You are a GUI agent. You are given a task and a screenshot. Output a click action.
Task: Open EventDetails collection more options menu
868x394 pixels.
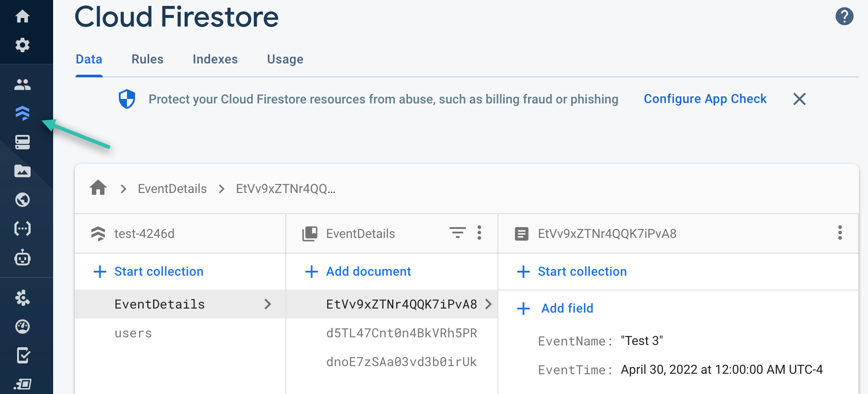click(479, 233)
